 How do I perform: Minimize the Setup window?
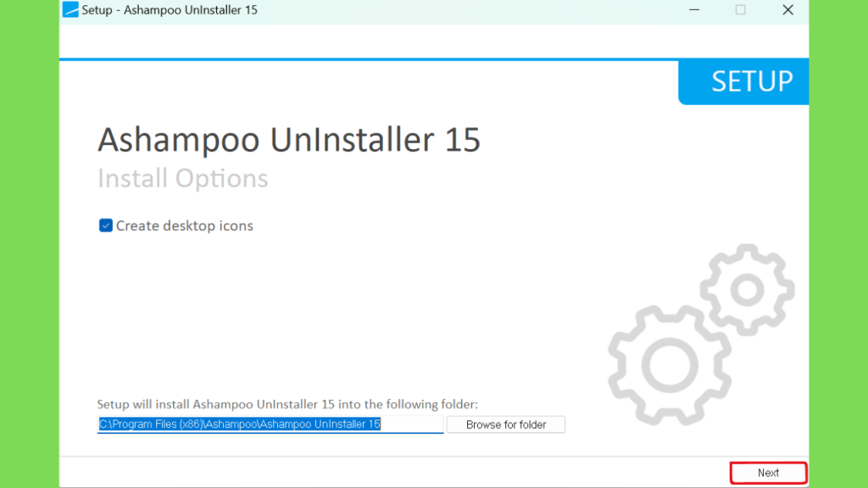pos(694,10)
